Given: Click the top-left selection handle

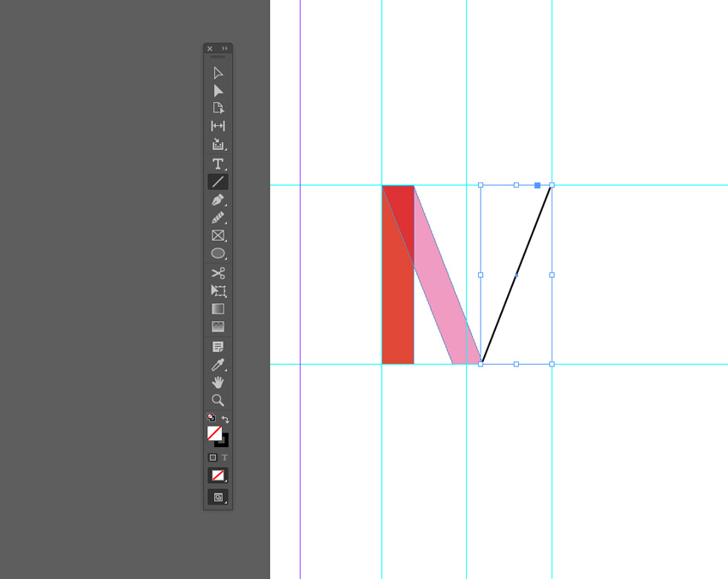Looking at the screenshot, I should [x=480, y=185].
